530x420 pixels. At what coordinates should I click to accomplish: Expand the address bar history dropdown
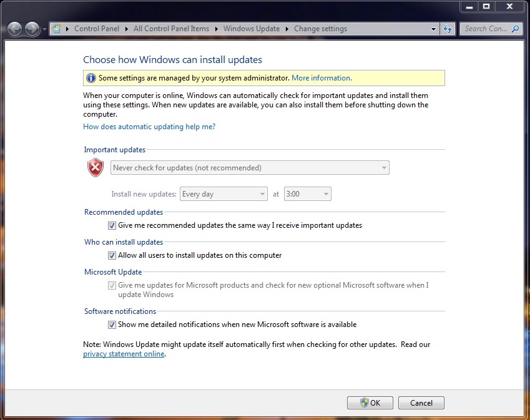[x=433, y=29]
